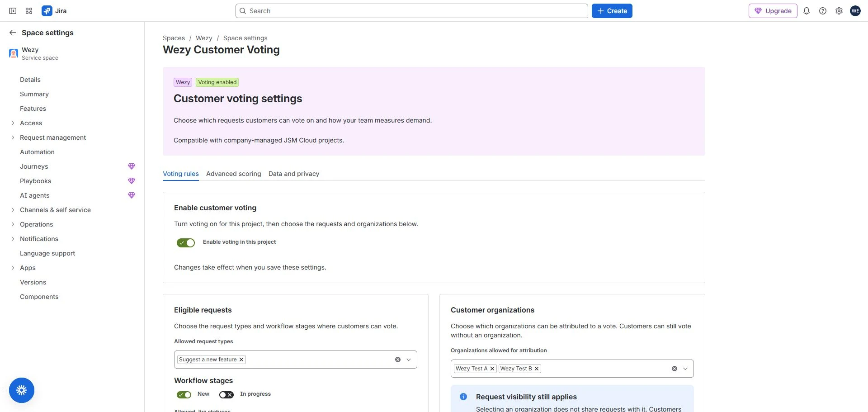Open the WE profile avatar

pyautogui.click(x=855, y=11)
